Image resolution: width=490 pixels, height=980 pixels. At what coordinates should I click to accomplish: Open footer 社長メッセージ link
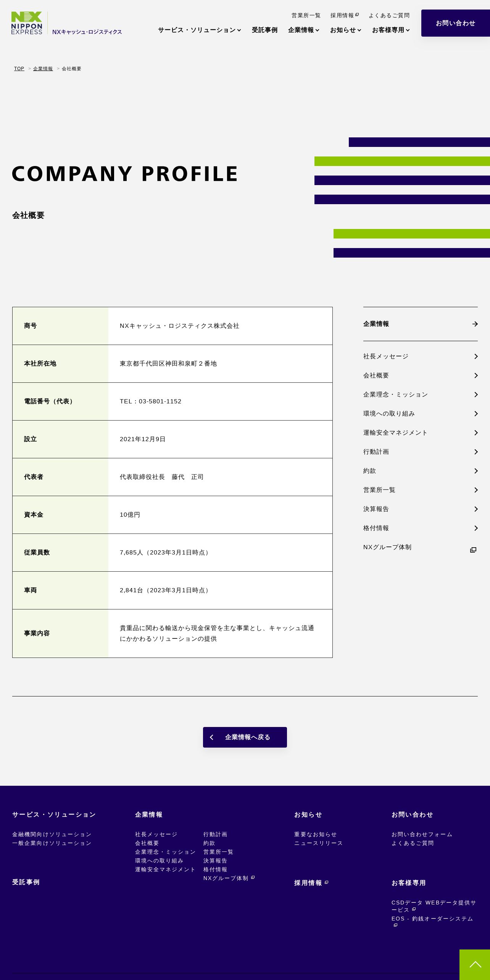click(x=156, y=834)
